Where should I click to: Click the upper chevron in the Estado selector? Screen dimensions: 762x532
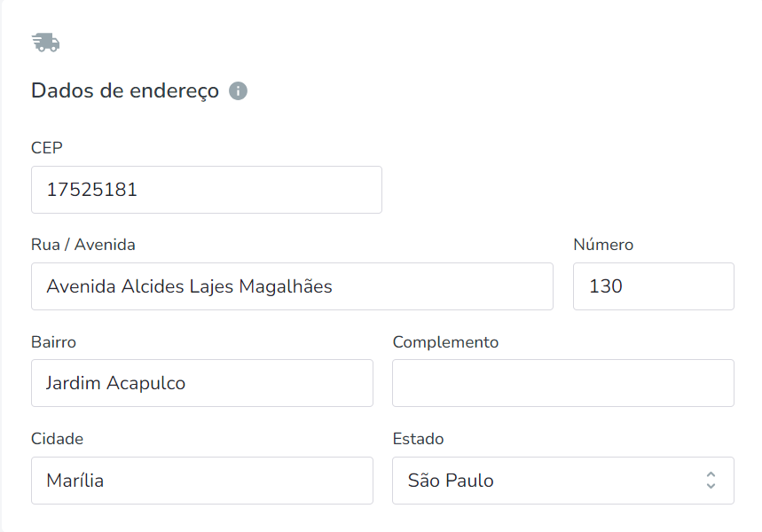pyautogui.click(x=711, y=474)
